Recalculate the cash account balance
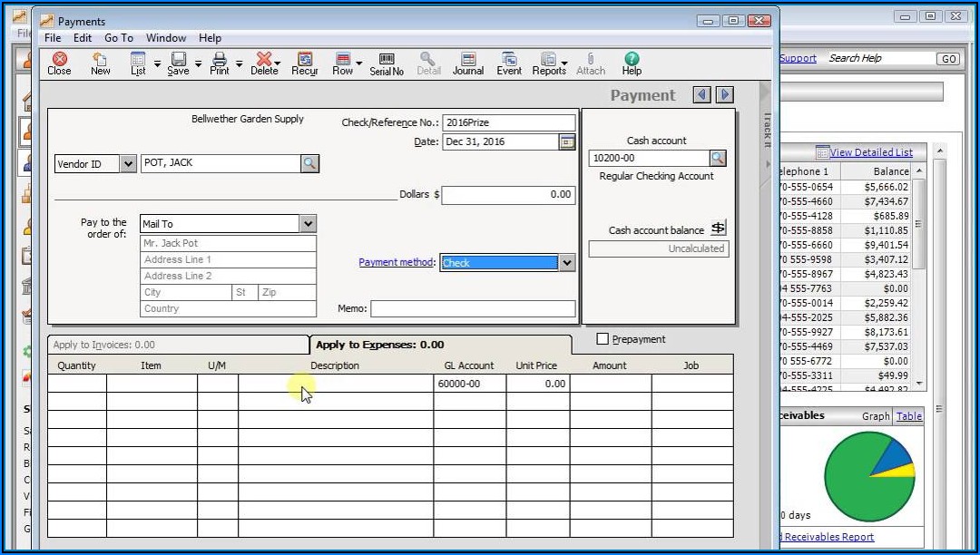Screen dimensions: 980x555 point(718,229)
